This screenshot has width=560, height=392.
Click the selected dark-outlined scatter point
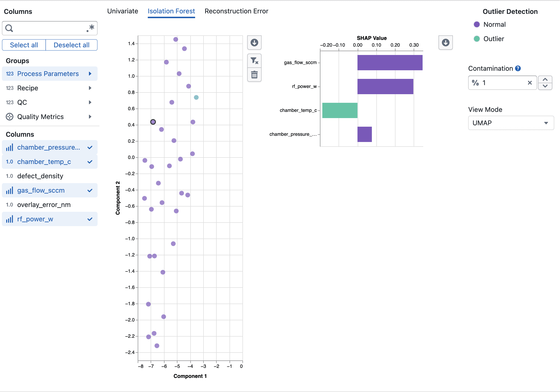click(153, 122)
